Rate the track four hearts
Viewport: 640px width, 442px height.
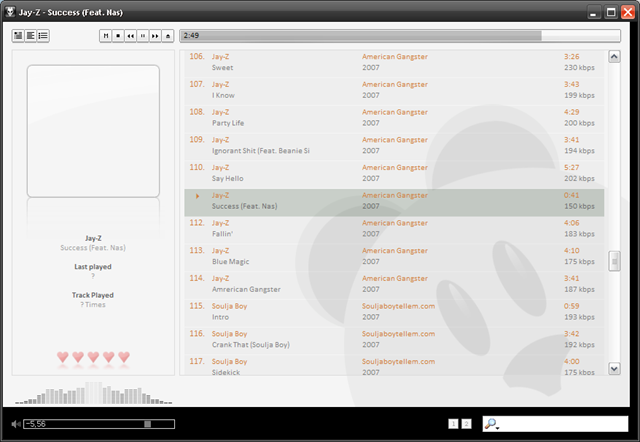pyautogui.click(x=109, y=357)
